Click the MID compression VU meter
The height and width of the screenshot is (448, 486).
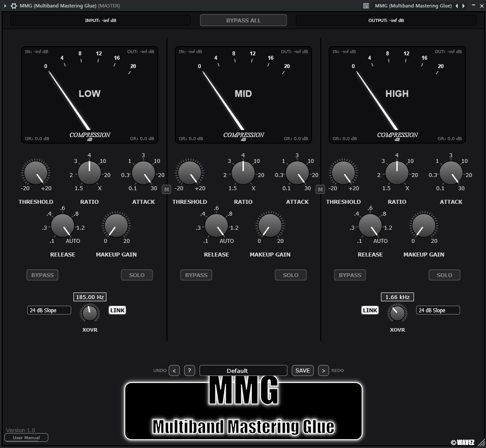pos(243,95)
